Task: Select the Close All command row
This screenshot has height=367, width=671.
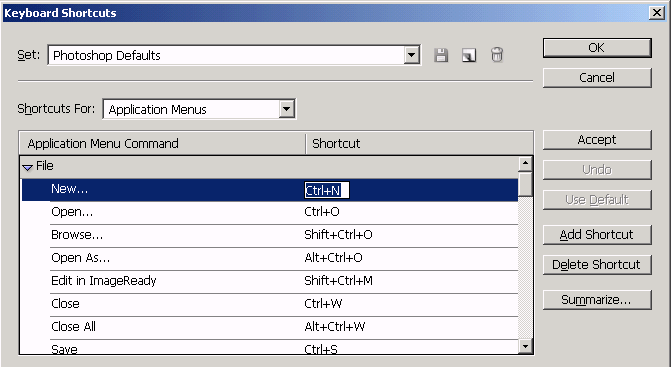Action: (x=270, y=328)
